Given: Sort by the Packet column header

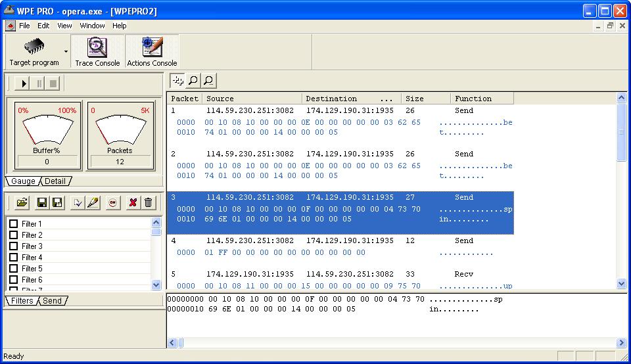Looking at the screenshot, I should click(185, 99).
